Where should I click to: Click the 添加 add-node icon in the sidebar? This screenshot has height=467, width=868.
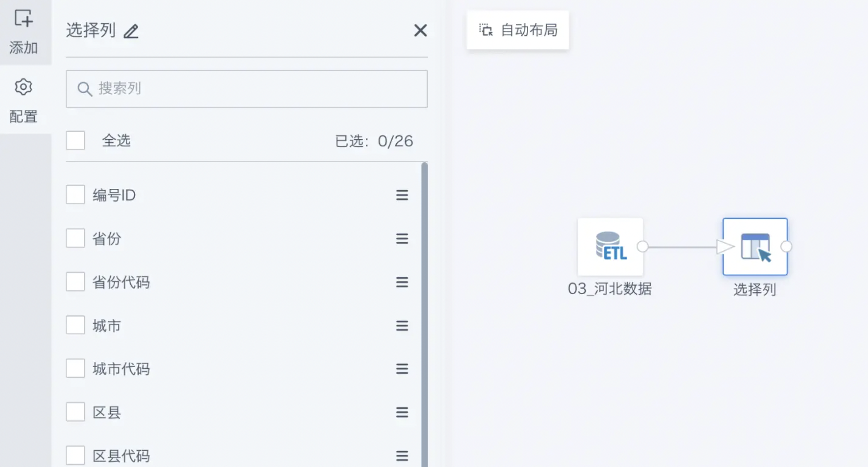point(23,19)
